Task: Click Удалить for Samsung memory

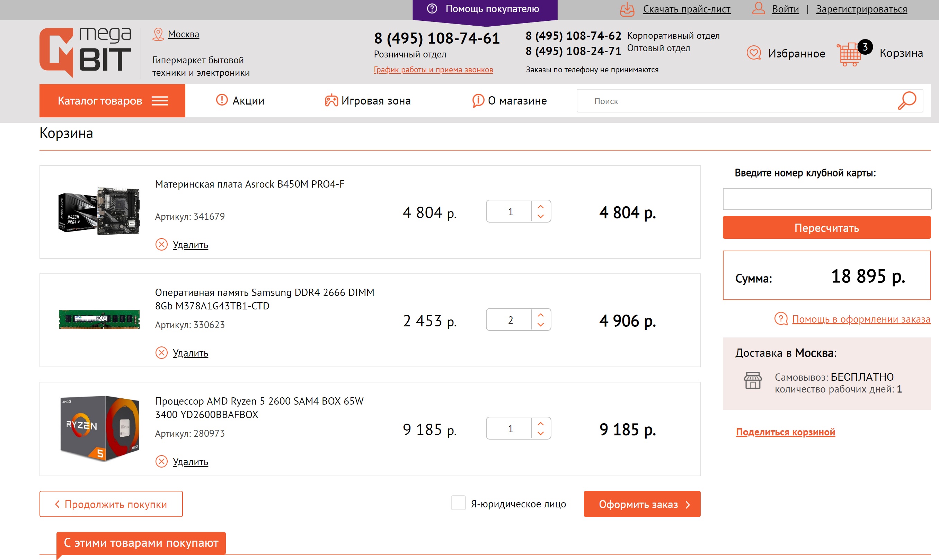Action: [190, 353]
